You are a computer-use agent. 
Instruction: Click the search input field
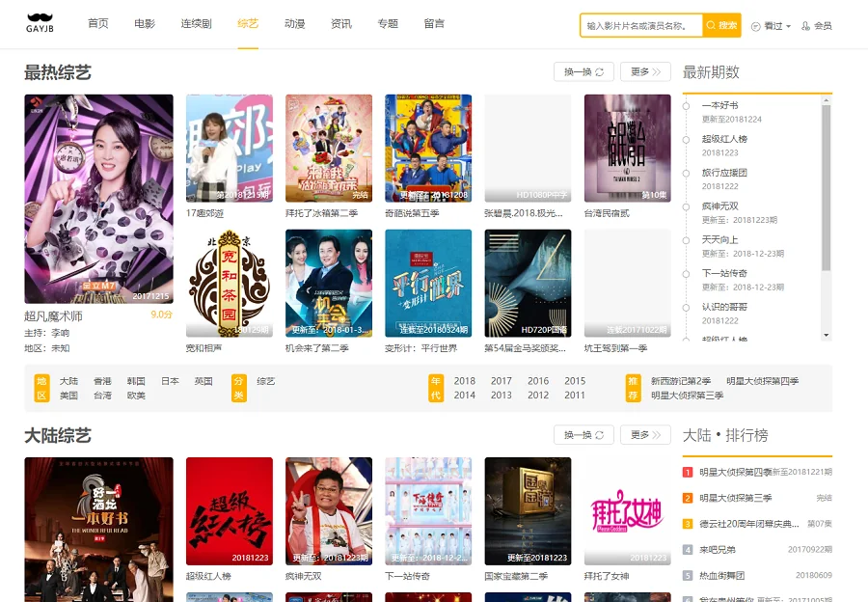point(641,26)
